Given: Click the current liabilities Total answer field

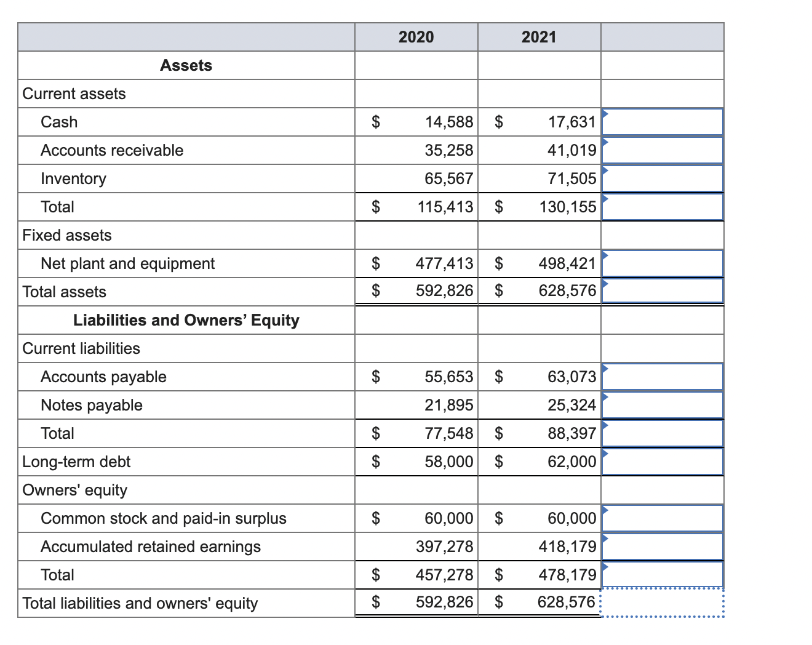Looking at the screenshot, I should [663, 433].
